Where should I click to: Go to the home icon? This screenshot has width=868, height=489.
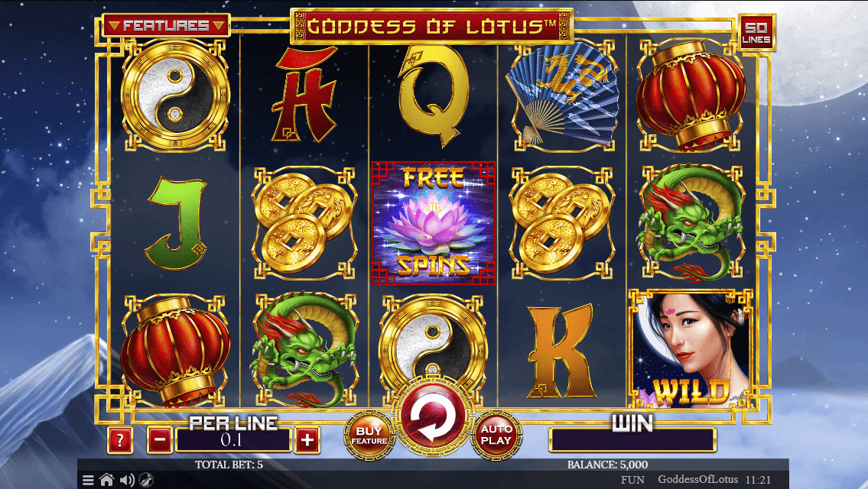coord(107,480)
